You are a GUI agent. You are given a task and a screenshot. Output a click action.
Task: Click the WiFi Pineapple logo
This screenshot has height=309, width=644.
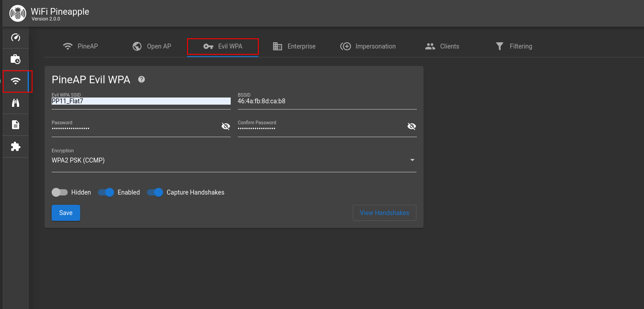click(18, 13)
